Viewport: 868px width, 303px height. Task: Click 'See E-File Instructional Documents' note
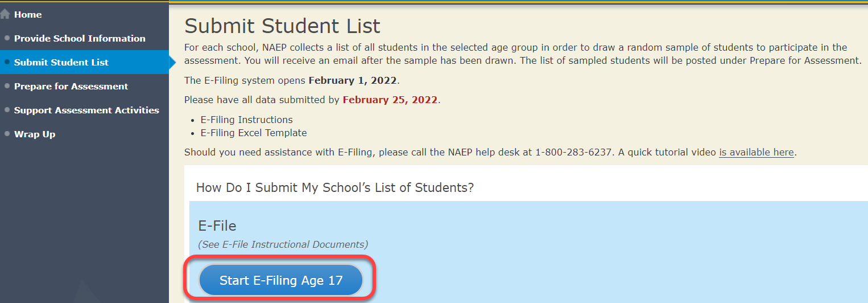click(283, 244)
